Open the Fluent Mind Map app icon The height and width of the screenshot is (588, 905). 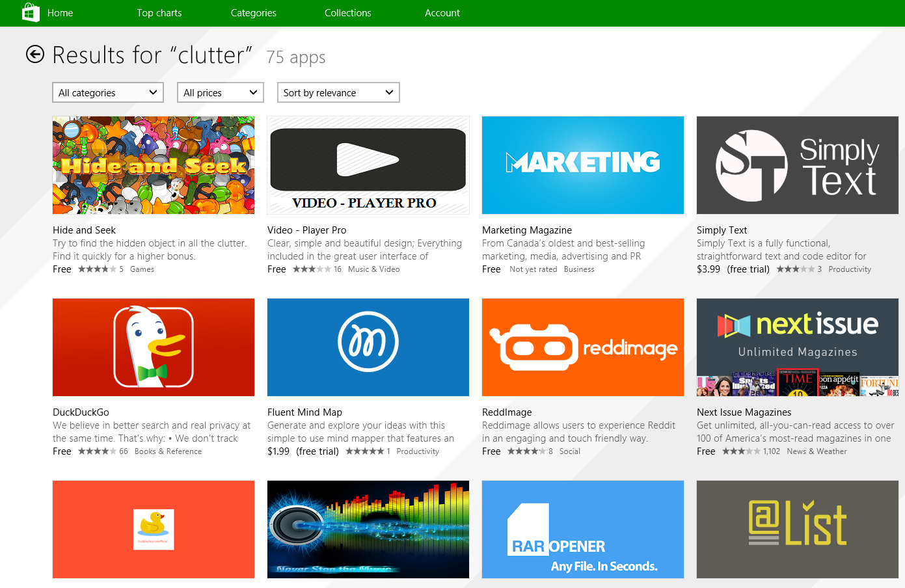point(368,347)
